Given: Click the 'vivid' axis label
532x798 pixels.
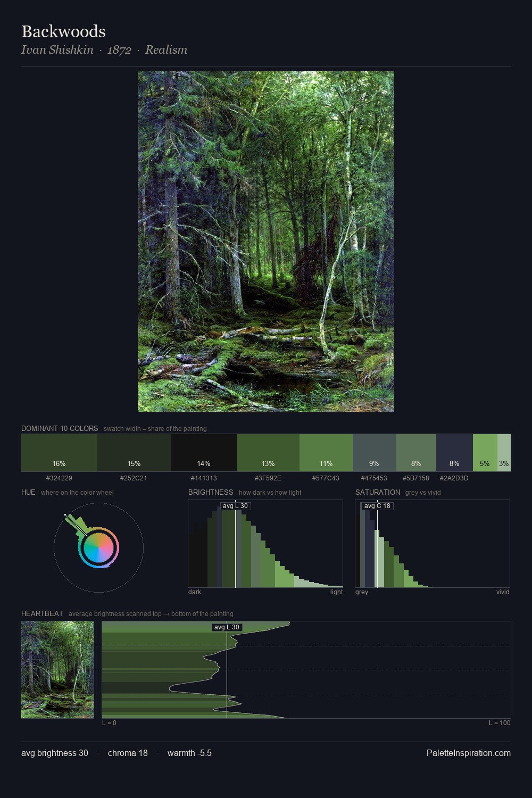Looking at the screenshot, I should [x=503, y=592].
